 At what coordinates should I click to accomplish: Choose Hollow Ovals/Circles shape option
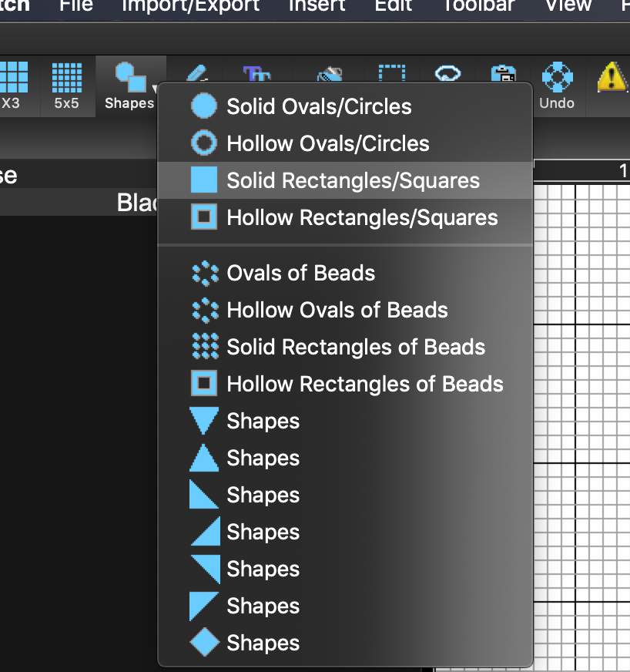click(327, 143)
